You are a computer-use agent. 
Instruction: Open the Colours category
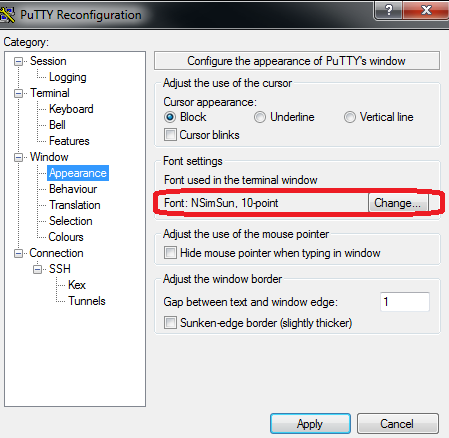[x=66, y=237]
